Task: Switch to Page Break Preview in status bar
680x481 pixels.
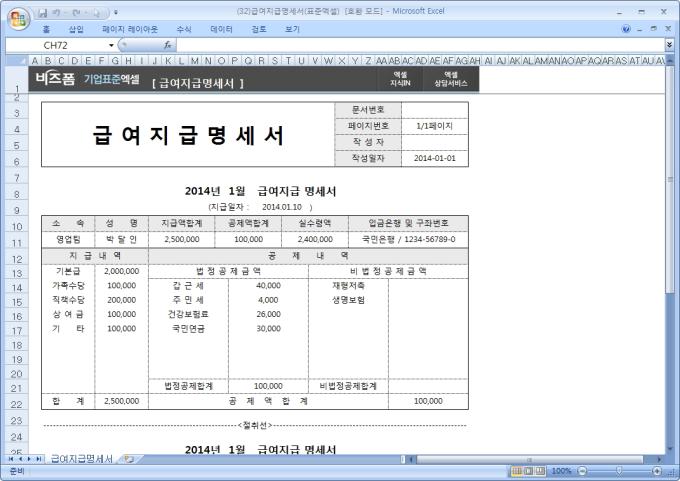Action: (x=540, y=471)
